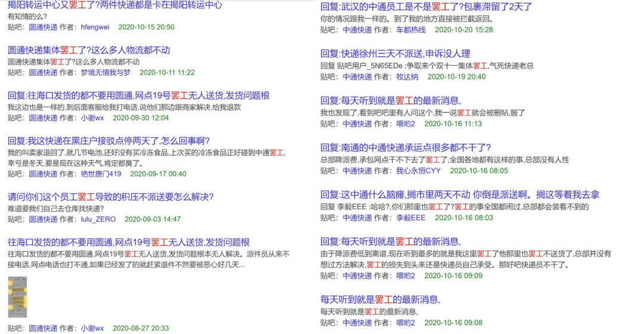
Task: Open 圆通快递 tieba link beside 梦境无情我与梦
Action: (x=43, y=72)
